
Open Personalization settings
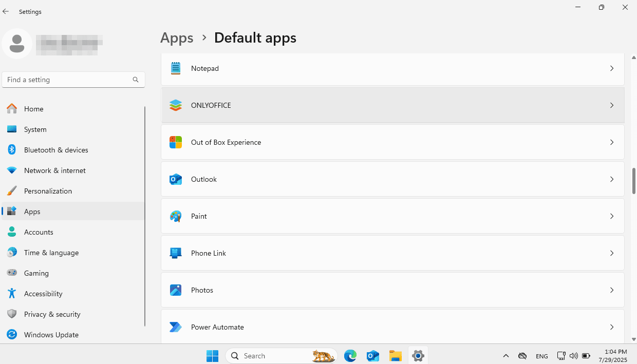coord(73,191)
